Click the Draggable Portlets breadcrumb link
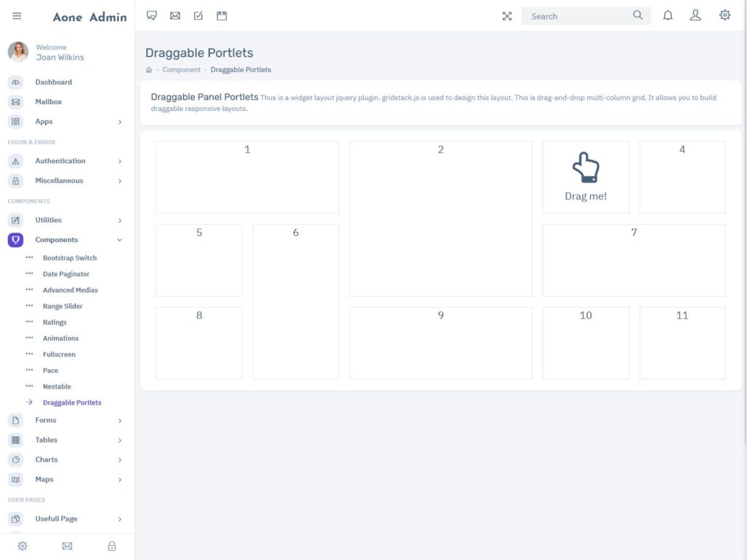Image resolution: width=747 pixels, height=560 pixels. coord(241,69)
